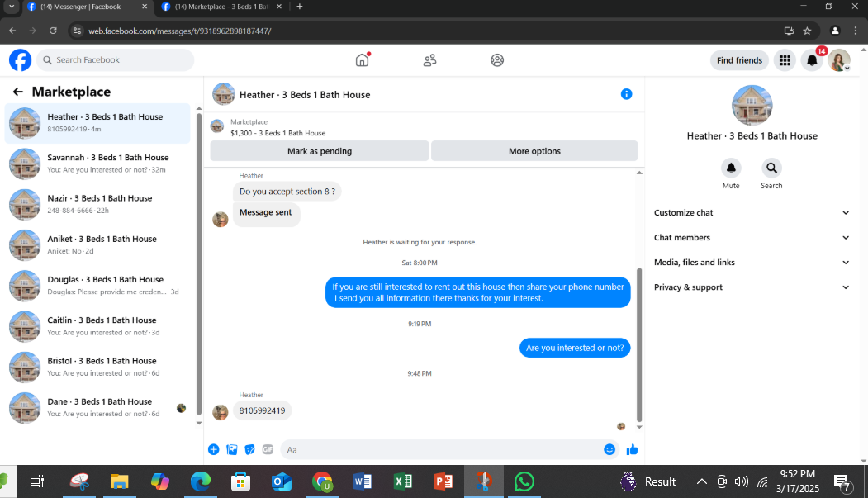Open the volume speaker tray icon

pyautogui.click(x=742, y=481)
